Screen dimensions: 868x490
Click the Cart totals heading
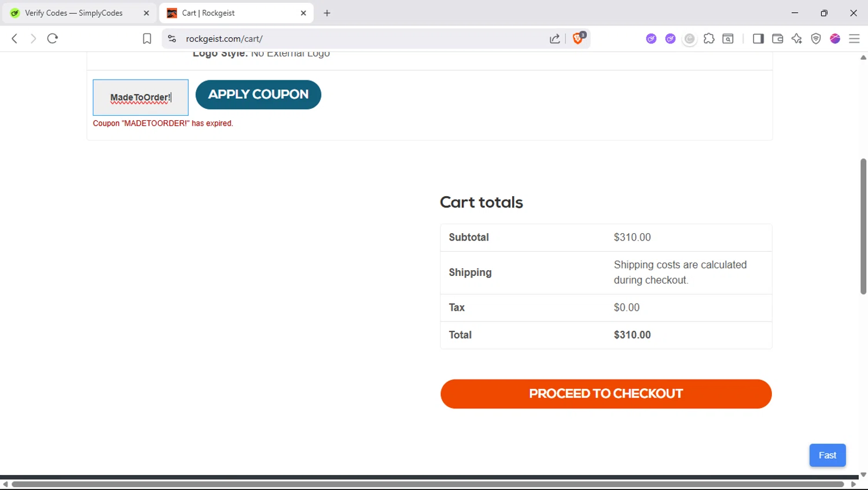point(481,202)
